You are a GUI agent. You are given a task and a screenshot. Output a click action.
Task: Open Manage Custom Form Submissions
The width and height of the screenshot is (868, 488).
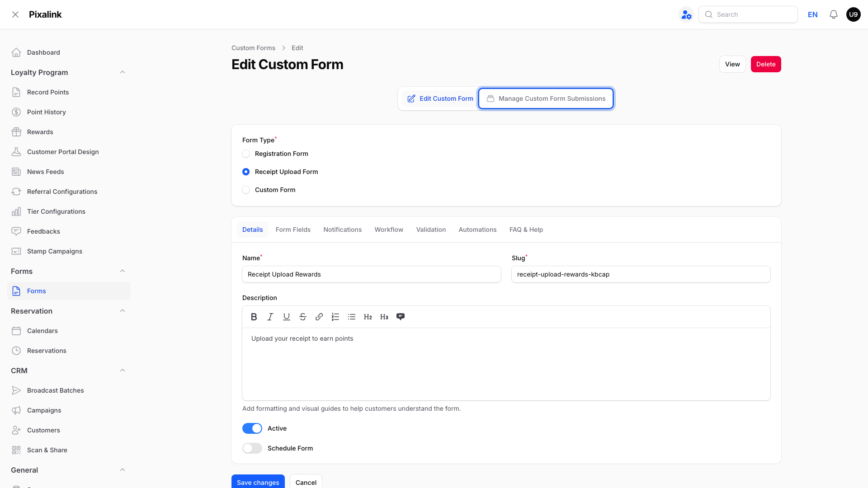pos(546,99)
